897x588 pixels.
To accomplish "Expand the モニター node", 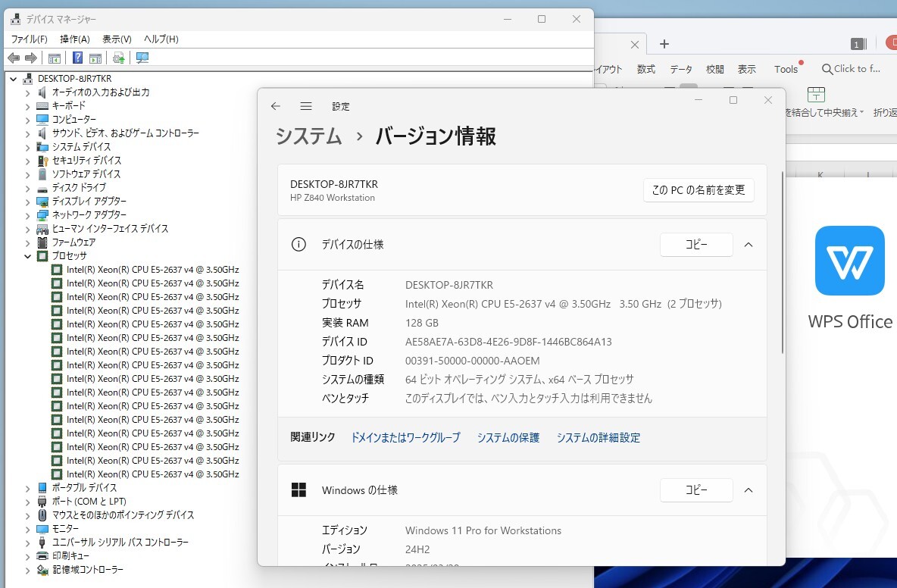I will click(x=27, y=529).
